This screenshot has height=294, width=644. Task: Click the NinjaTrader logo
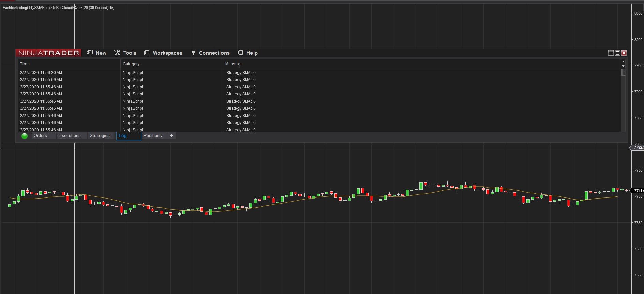coord(48,53)
